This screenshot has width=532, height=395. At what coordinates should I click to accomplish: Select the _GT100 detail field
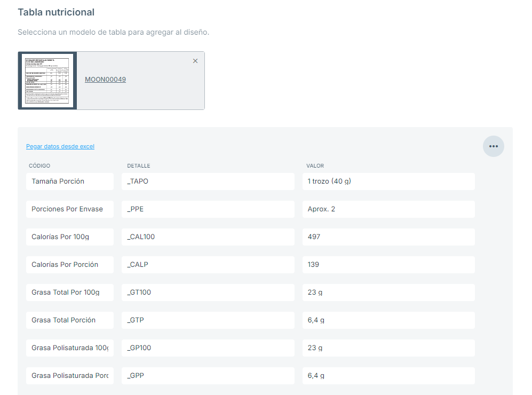tap(208, 293)
